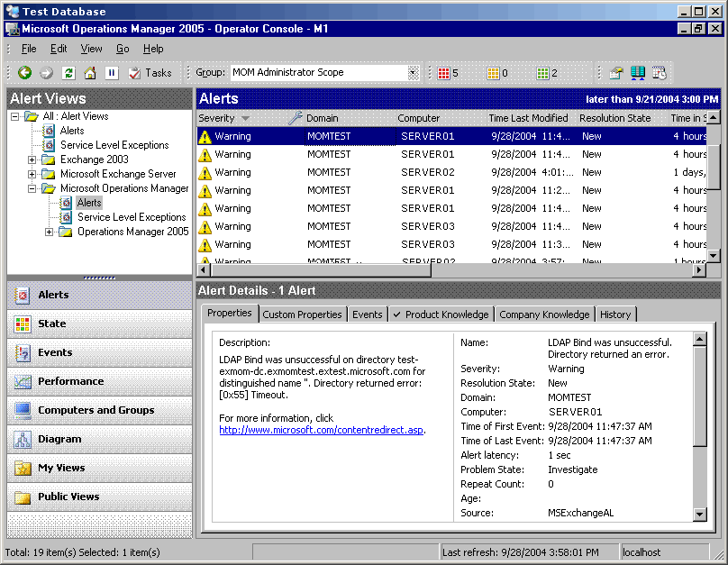Switch to the Properties tab
728x565 pixels.
tap(230, 313)
